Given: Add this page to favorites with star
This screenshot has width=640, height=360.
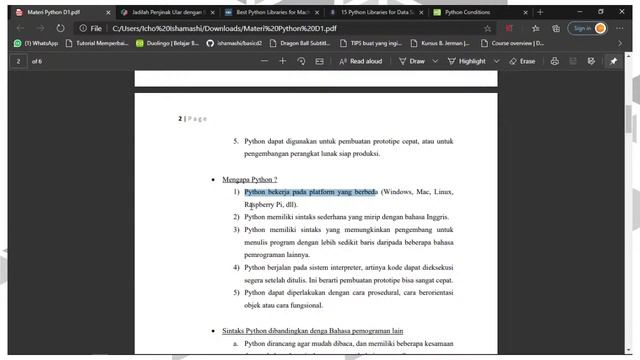Looking at the screenshot, I should (487, 28).
